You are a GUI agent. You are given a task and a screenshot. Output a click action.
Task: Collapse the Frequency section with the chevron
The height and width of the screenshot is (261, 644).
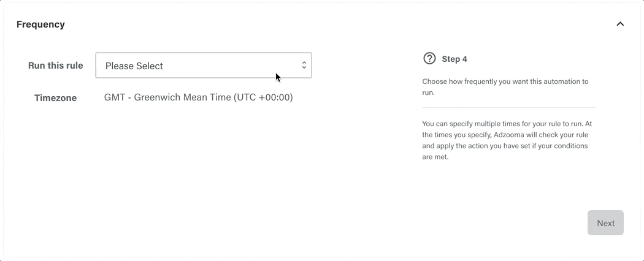[620, 24]
